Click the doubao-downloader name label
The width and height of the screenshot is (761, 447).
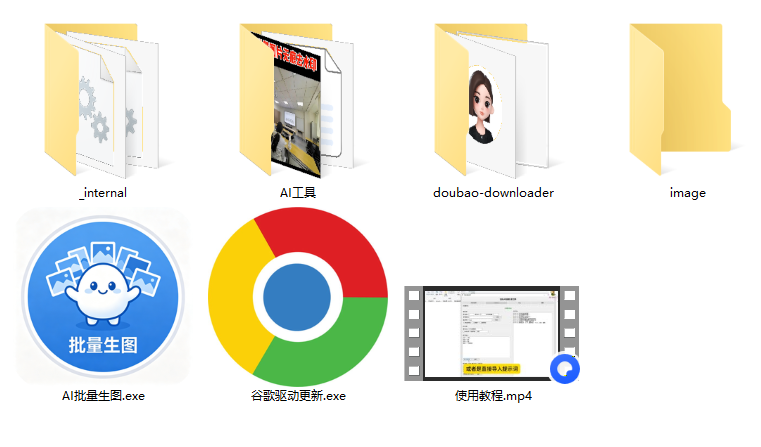click(x=493, y=193)
